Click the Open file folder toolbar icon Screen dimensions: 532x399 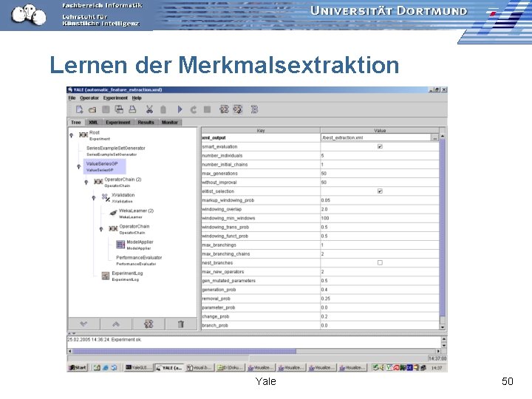click(x=92, y=109)
